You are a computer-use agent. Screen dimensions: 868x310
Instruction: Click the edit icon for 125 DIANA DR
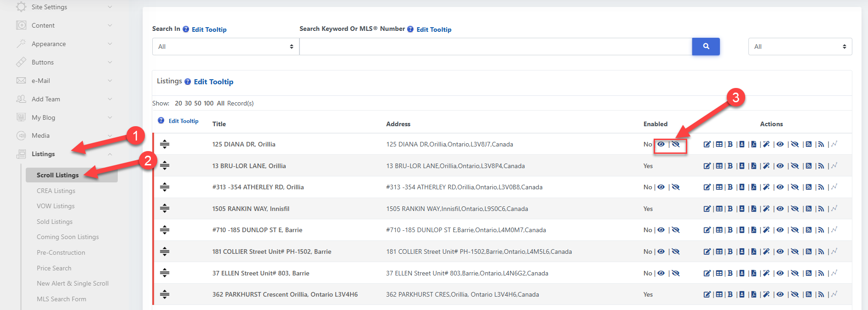point(707,145)
